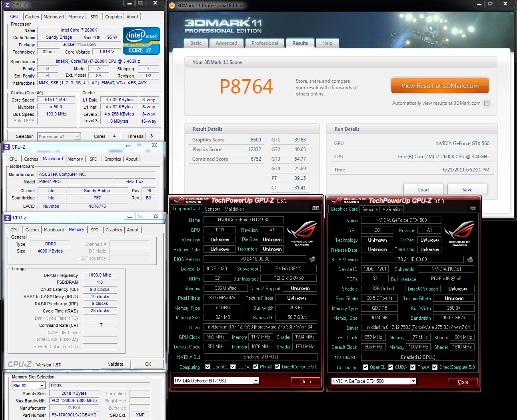Click the Core Speed 5151.1 MHz value

[x=56, y=100]
